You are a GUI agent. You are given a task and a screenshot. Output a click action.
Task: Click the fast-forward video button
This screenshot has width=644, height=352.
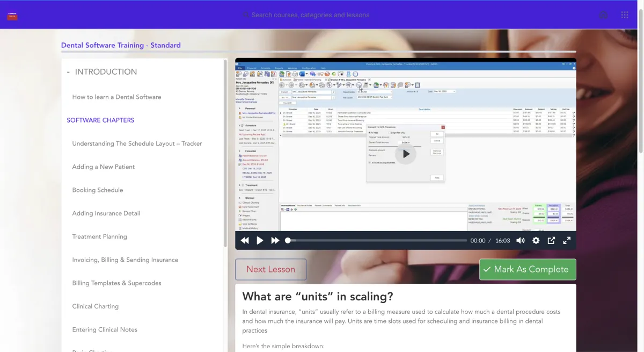tap(275, 241)
